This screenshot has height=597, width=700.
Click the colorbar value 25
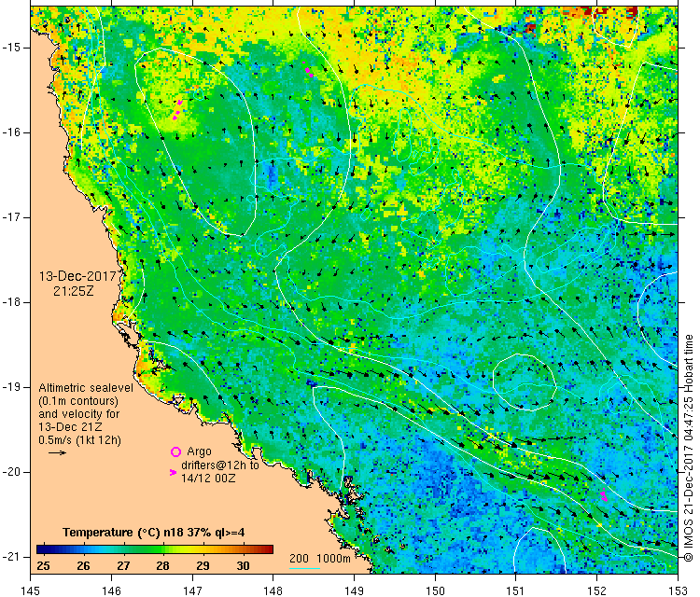click(x=43, y=566)
